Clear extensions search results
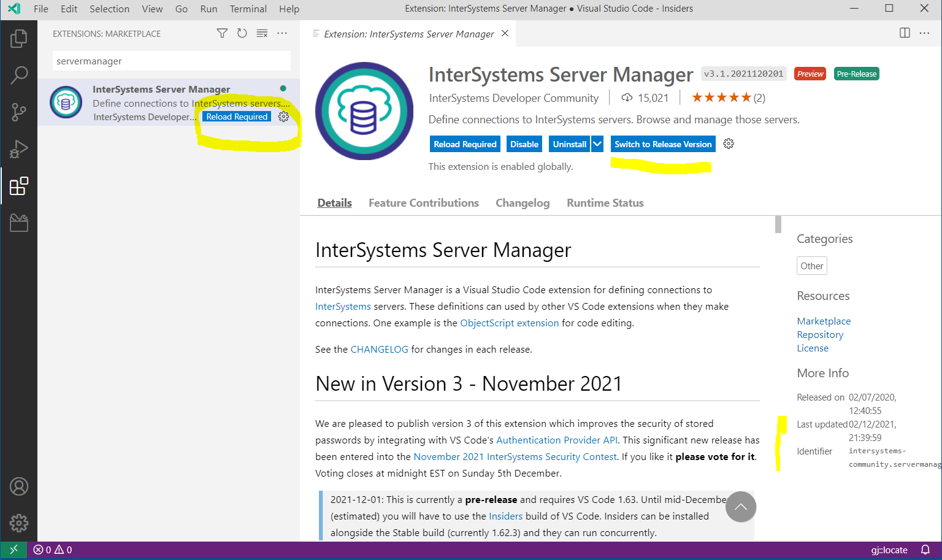 coord(262,33)
